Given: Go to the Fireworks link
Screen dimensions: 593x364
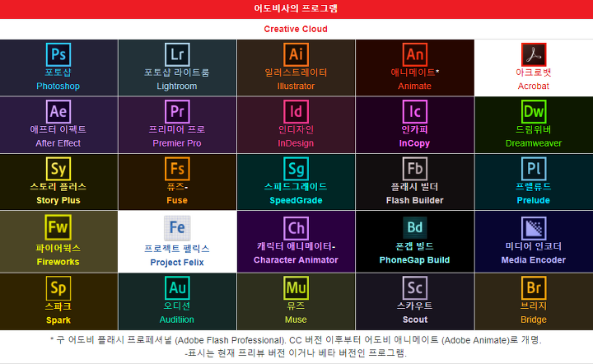Looking at the screenshot, I should point(58,262).
